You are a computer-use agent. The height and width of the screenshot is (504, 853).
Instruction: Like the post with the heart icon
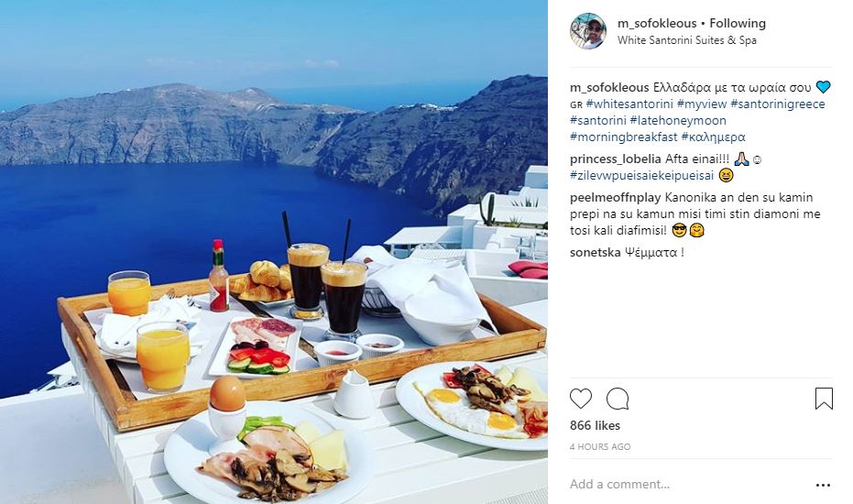[581, 399]
